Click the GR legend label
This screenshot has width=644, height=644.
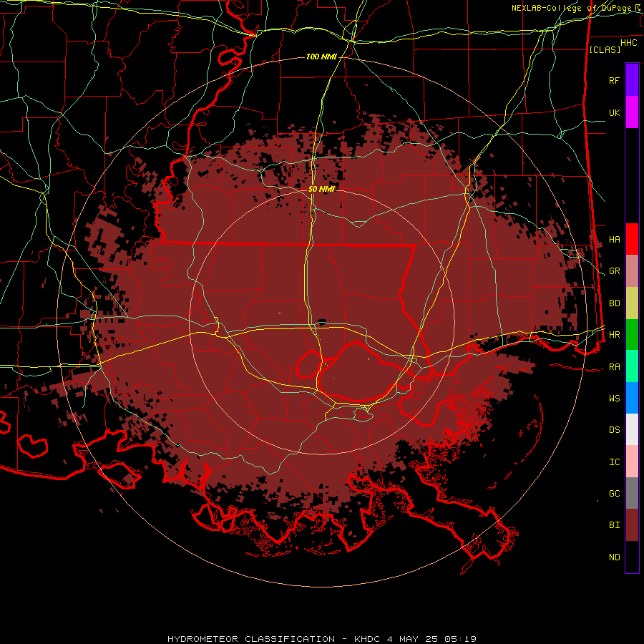tap(615, 271)
